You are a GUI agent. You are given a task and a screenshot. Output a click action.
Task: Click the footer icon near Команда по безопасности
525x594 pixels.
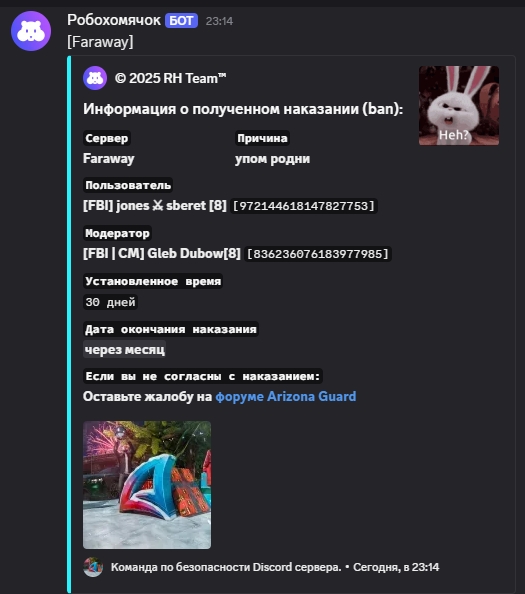click(93, 567)
